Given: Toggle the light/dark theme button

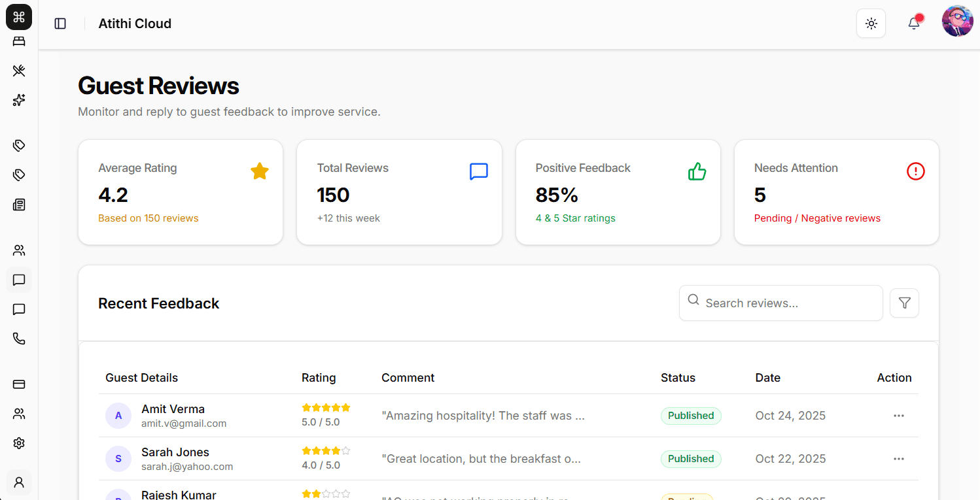Looking at the screenshot, I should [871, 24].
